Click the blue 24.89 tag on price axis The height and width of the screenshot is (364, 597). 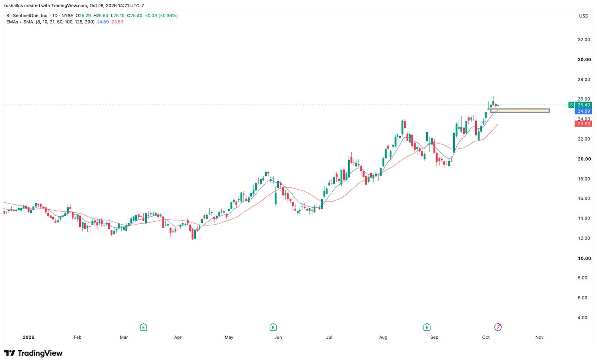pos(584,111)
